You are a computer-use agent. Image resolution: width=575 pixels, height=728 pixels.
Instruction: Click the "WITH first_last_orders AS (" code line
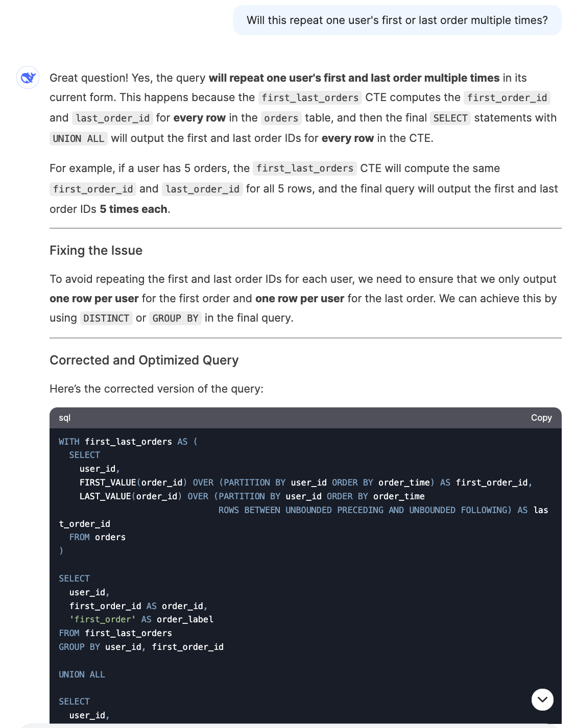tap(128, 442)
